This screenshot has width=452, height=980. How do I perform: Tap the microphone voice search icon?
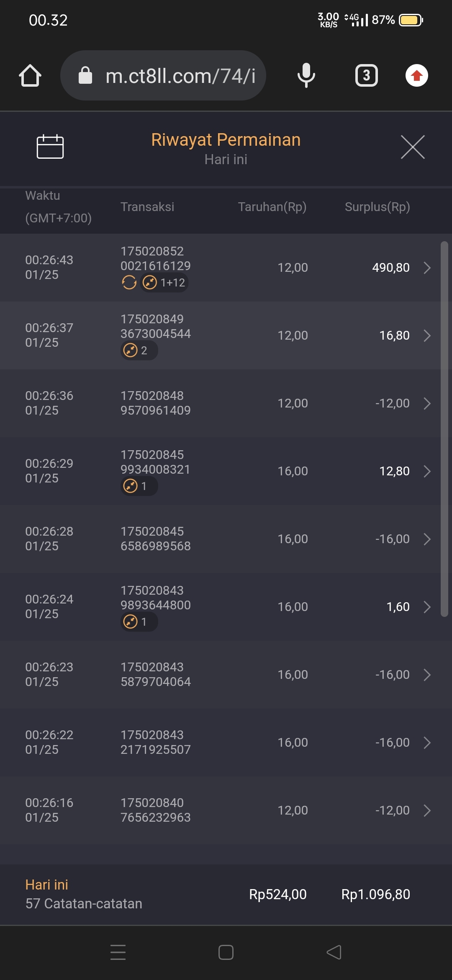pos(306,75)
